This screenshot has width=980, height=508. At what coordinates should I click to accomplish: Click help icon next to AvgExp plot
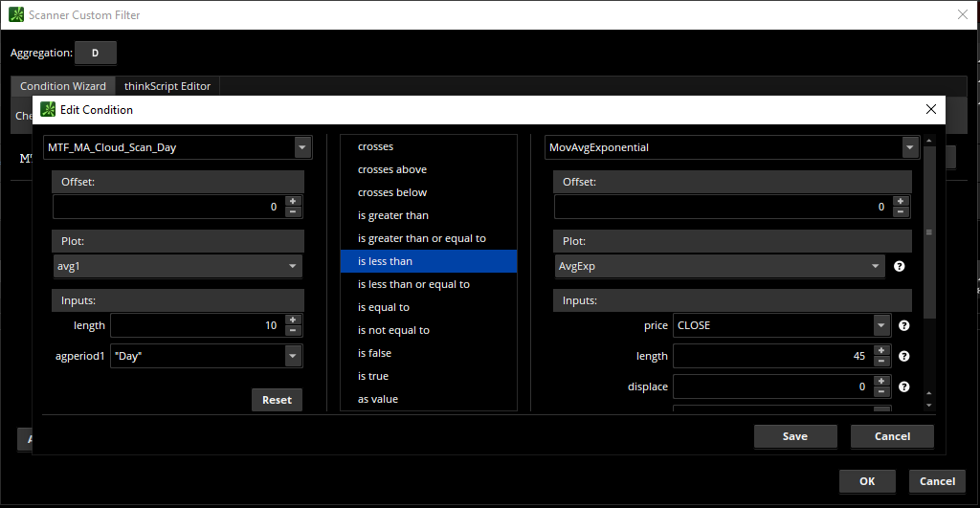coord(899,267)
